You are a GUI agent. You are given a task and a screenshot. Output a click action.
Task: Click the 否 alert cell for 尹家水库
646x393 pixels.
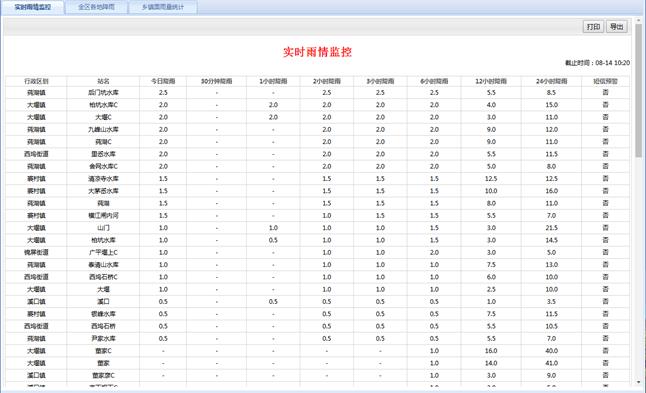click(606, 339)
